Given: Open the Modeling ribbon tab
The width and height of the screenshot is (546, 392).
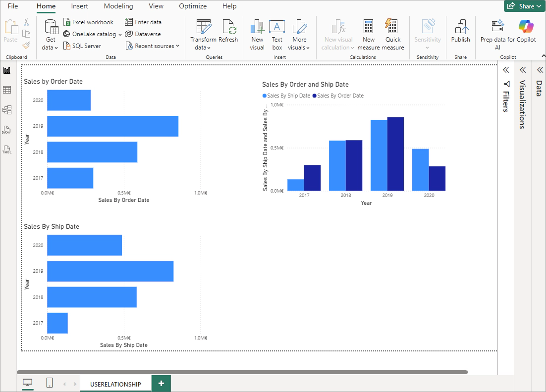Looking at the screenshot, I should [x=118, y=6].
